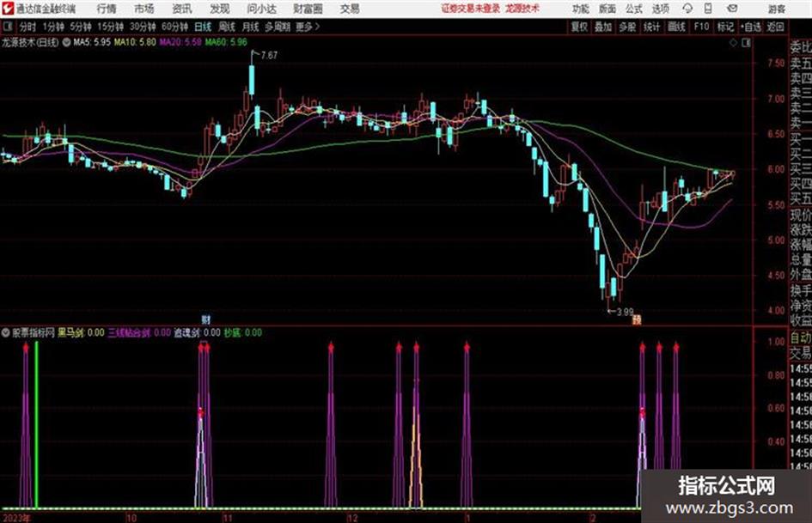Click the 证券交易未登录 login link
Image resolution: width=812 pixels, height=523 pixels.
click(471, 9)
